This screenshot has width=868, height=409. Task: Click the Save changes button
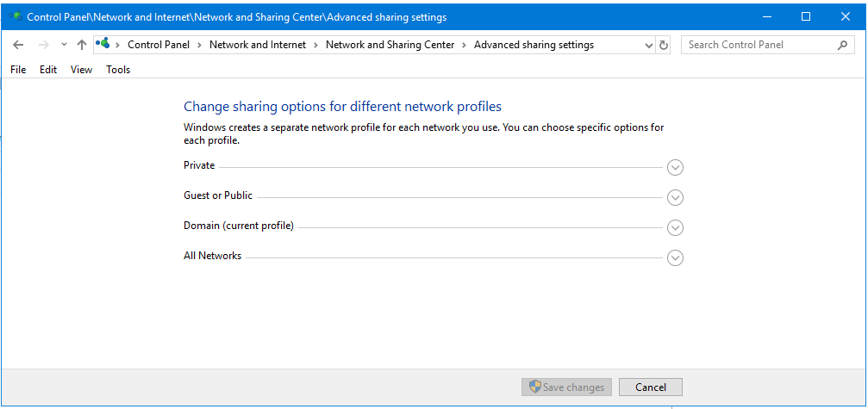[567, 387]
